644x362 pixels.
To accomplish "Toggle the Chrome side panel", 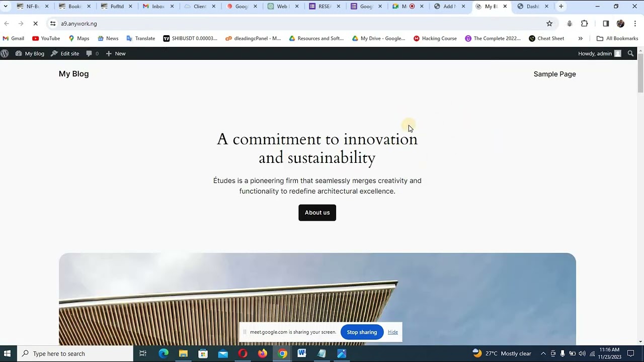I will tap(606, 24).
